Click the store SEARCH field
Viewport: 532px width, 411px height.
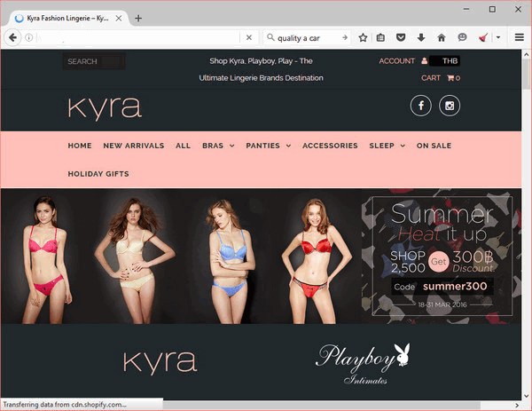pos(93,61)
